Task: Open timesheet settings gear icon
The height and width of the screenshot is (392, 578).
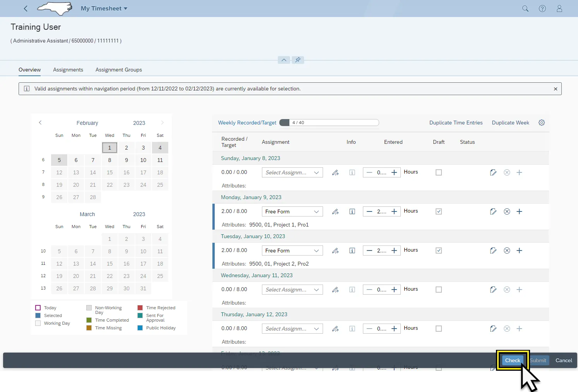Action: pyautogui.click(x=541, y=123)
